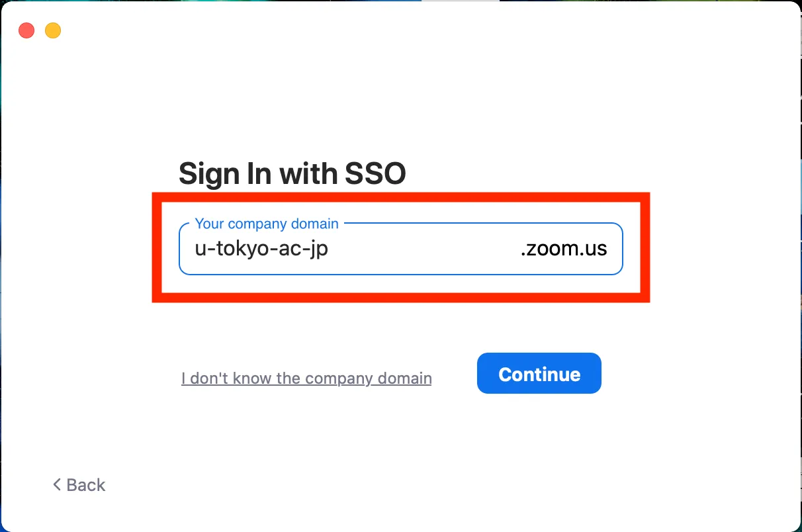Click the word "Sign" in the heading
The image size is (802, 532).
point(208,173)
